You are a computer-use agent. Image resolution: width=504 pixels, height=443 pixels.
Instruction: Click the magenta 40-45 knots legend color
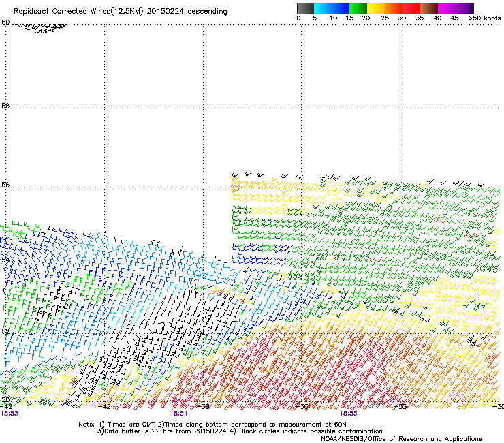click(x=447, y=8)
